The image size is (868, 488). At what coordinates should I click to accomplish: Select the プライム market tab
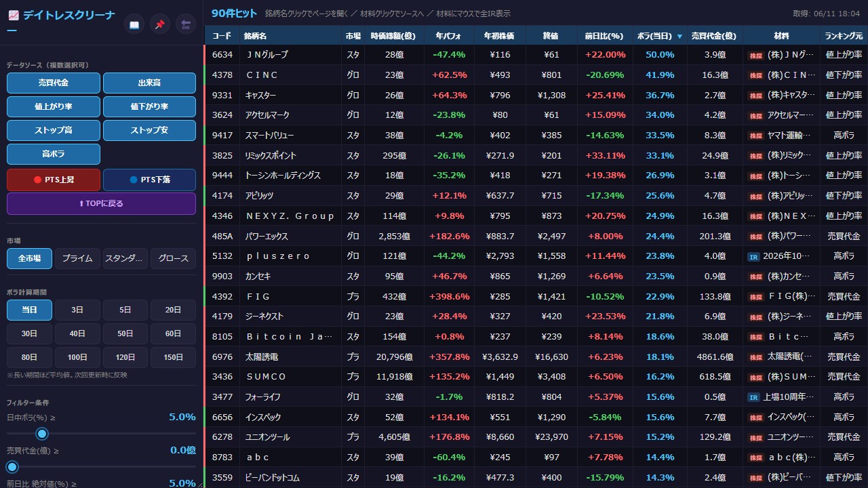coord(77,258)
